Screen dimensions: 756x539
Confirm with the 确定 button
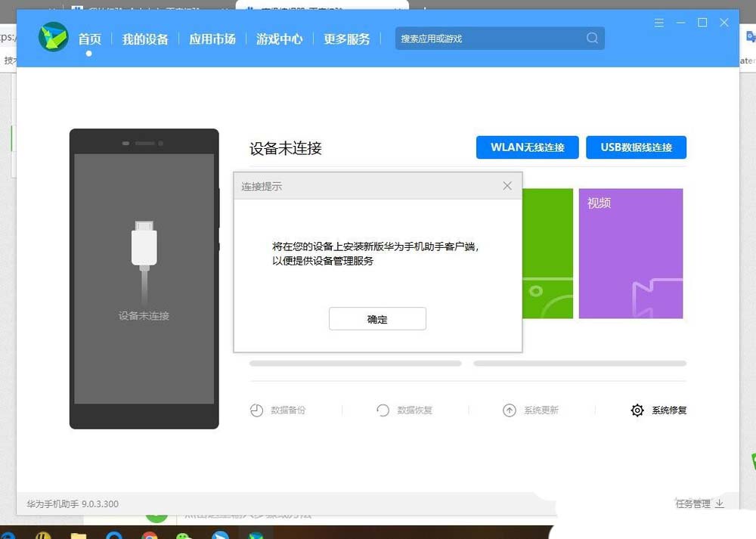[x=377, y=319]
